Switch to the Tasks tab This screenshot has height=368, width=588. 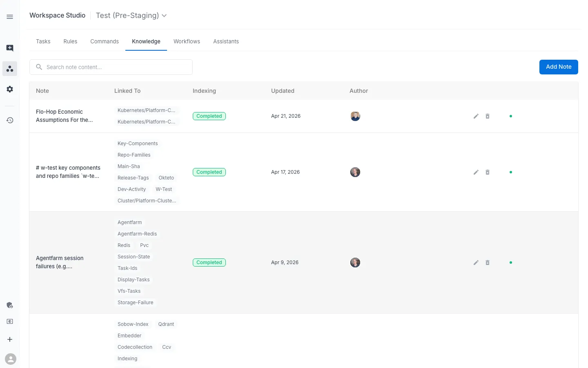pyautogui.click(x=43, y=41)
